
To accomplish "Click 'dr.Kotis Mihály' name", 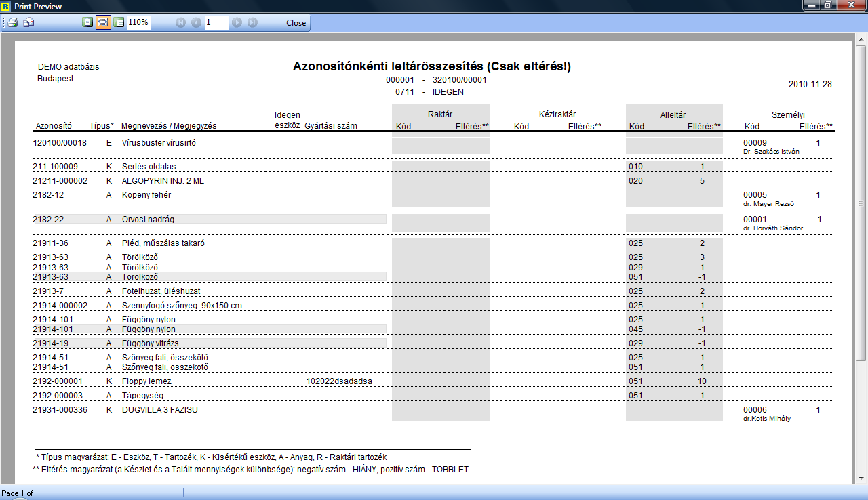I will (767, 419).
